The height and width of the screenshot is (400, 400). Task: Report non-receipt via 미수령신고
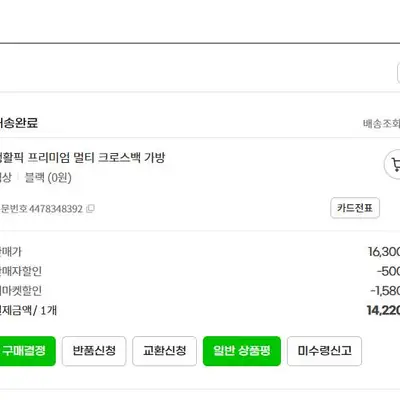(x=324, y=351)
